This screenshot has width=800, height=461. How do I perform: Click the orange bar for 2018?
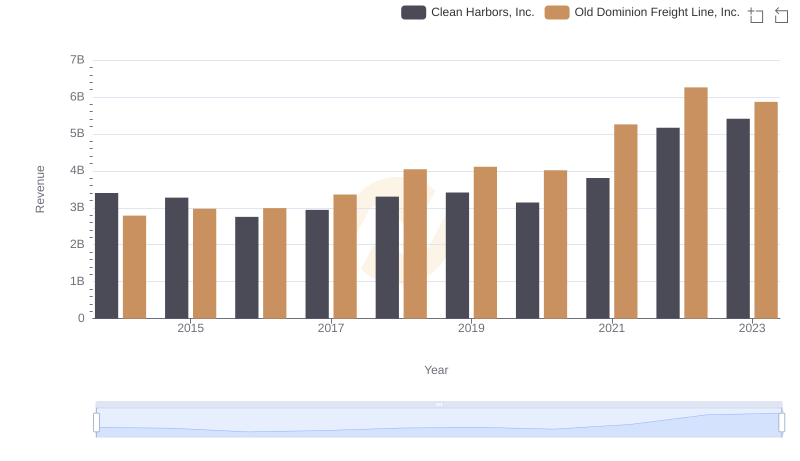[415, 244]
